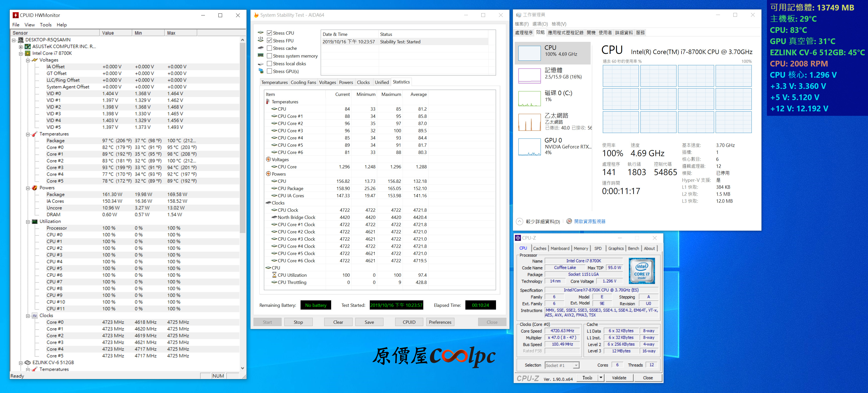The width and height of the screenshot is (868, 393).
Task: Click the ASUSTeK motherboard icon in HWMonitor
Action: click(x=28, y=47)
